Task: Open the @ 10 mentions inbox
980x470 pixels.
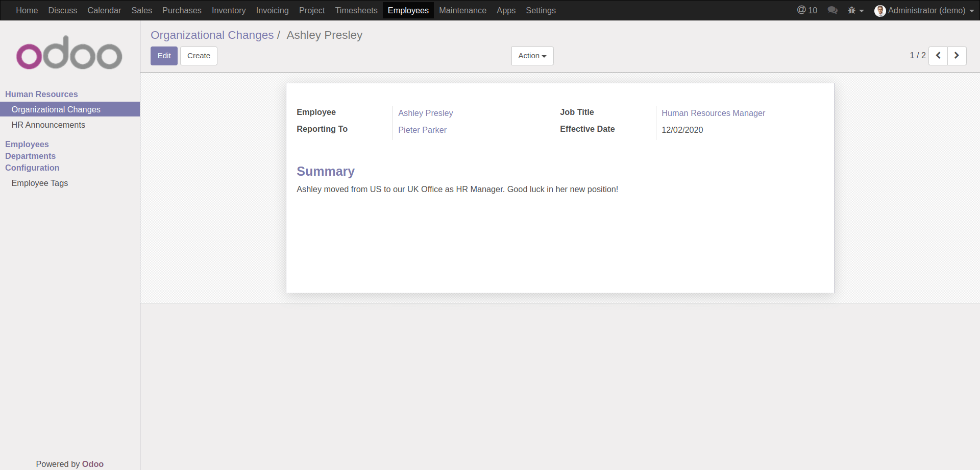Action: coord(807,10)
